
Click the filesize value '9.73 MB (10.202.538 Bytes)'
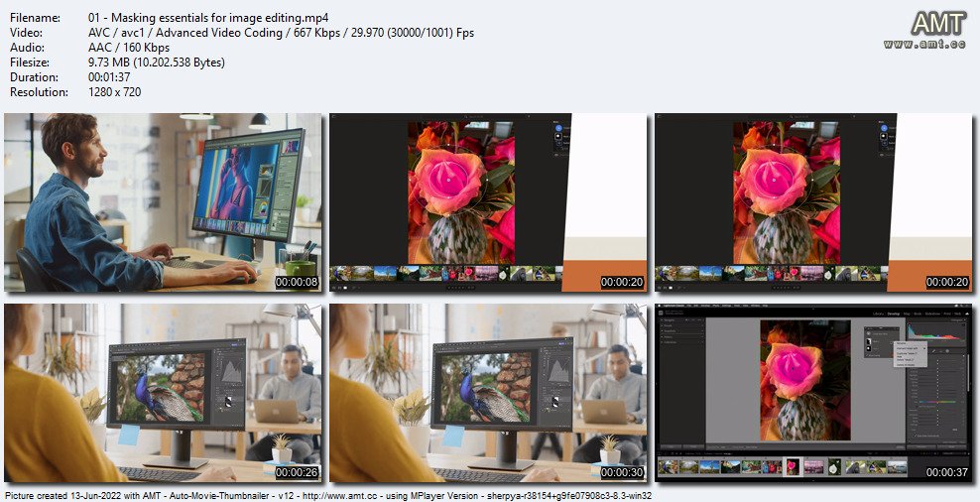(x=157, y=63)
